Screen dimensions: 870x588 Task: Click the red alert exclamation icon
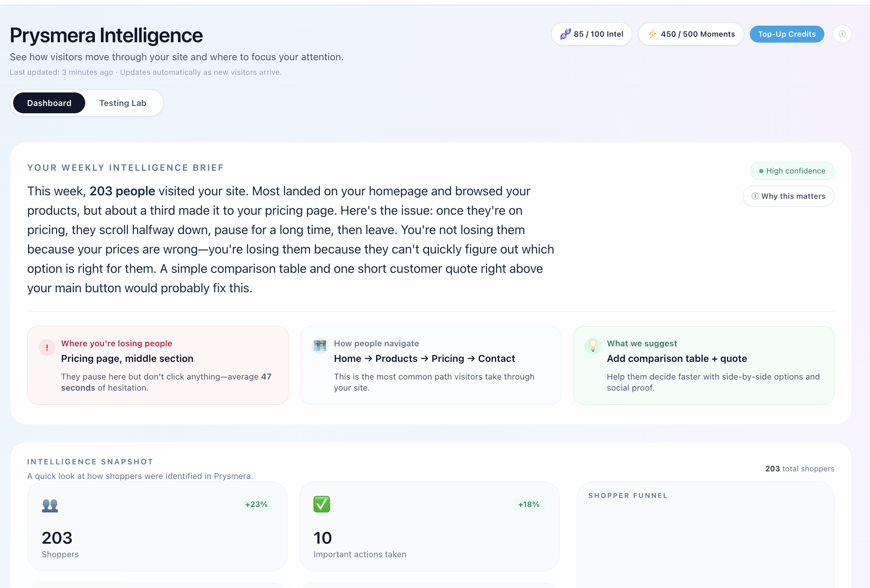click(x=47, y=347)
